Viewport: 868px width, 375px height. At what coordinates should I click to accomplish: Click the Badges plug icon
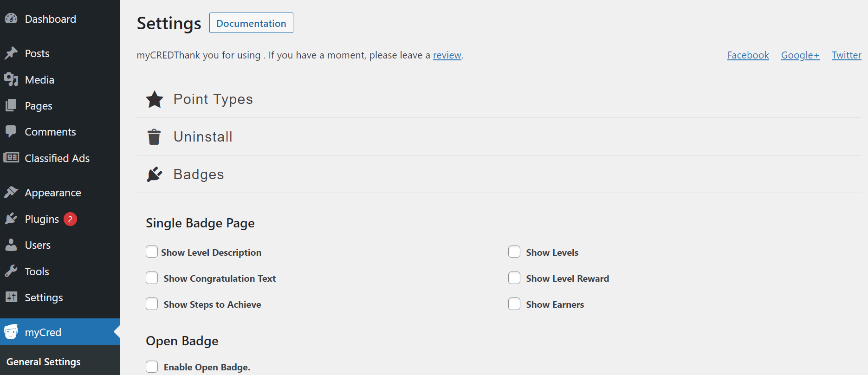155,174
